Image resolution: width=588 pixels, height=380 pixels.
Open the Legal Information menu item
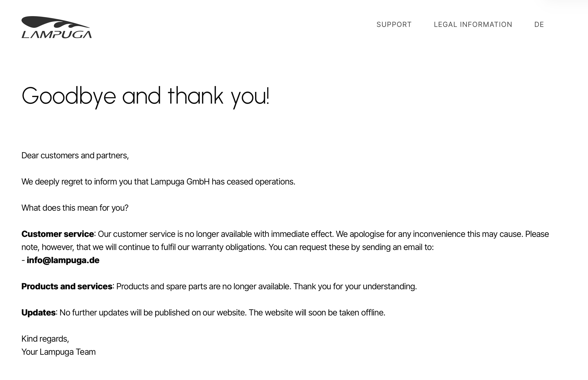[473, 24]
